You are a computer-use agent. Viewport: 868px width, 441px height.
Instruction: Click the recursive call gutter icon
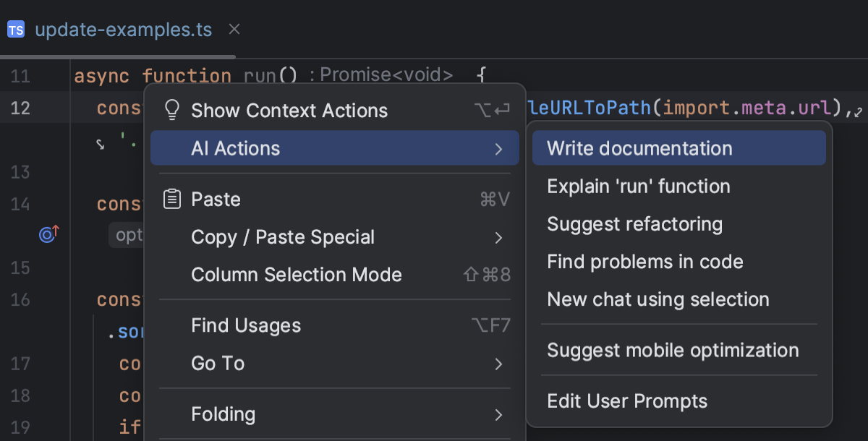point(48,234)
